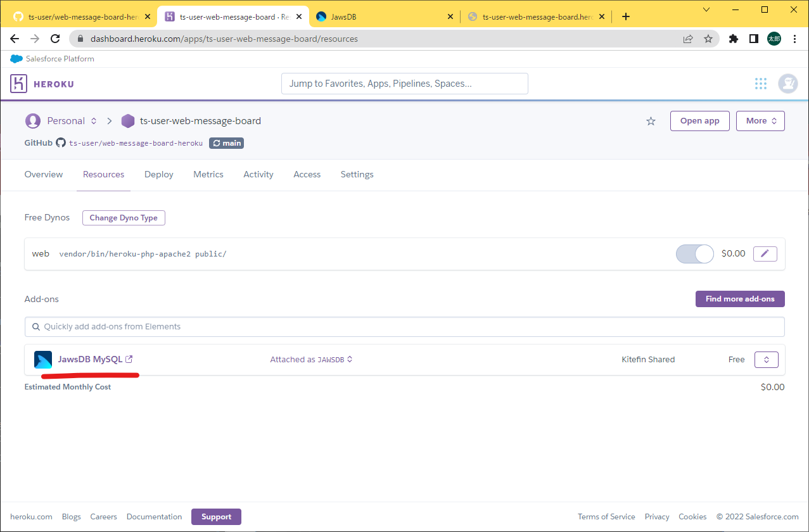Select the Resources tab
Screen dimensions: 809x532
pyautogui.click(x=103, y=174)
